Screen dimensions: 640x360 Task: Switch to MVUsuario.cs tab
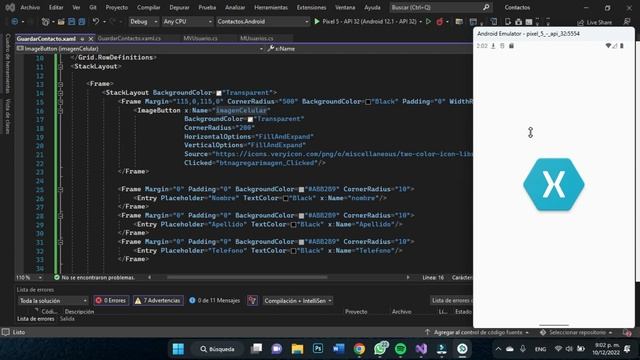[x=200, y=38]
